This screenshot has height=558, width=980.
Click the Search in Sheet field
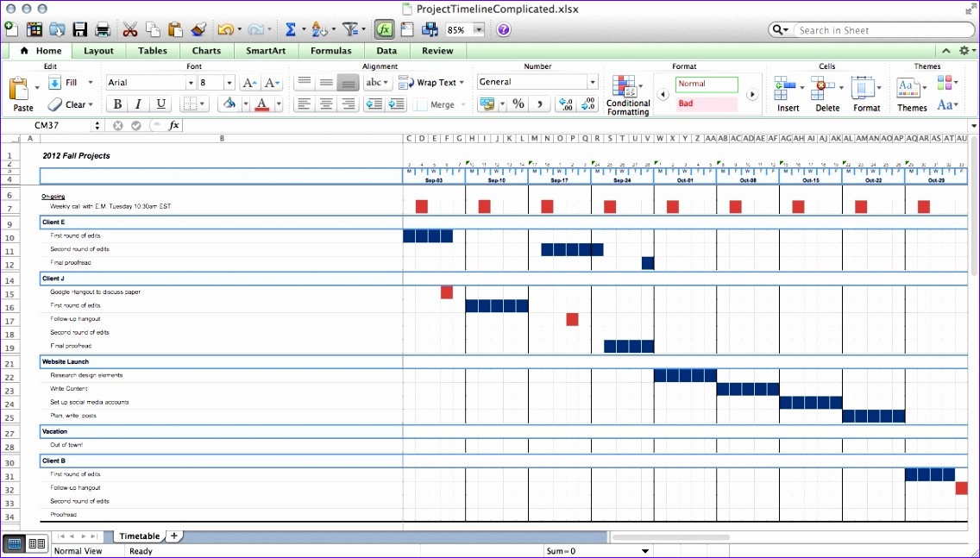[871, 29]
